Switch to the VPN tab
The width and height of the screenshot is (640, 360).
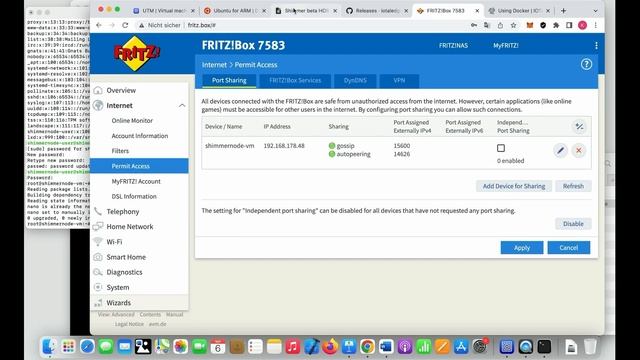399,81
